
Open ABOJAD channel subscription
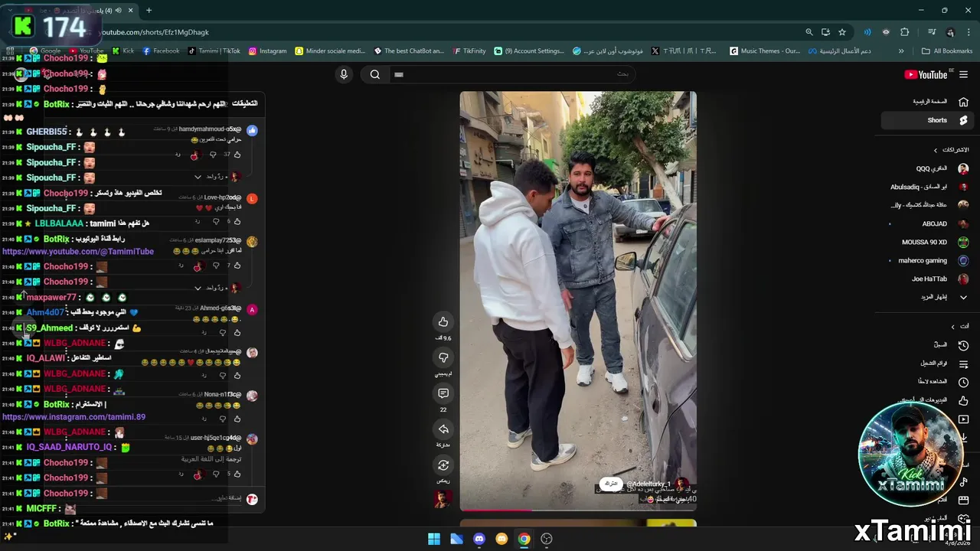coord(928,223)
